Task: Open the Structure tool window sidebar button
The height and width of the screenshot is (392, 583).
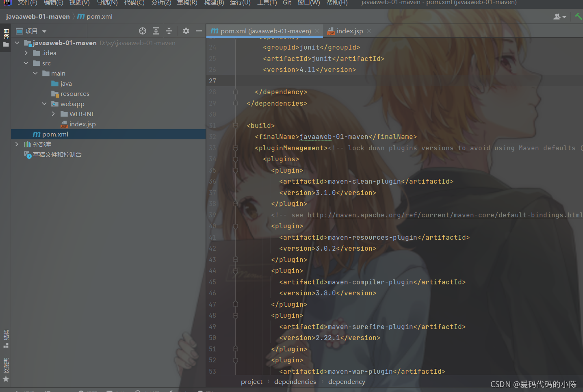Action: point(6,339)
